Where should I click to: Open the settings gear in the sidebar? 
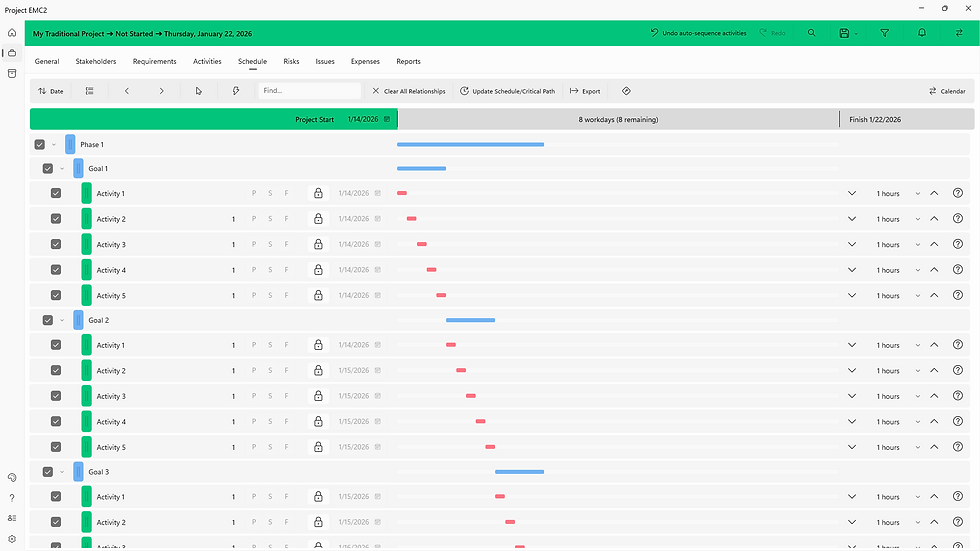(12, 539)
